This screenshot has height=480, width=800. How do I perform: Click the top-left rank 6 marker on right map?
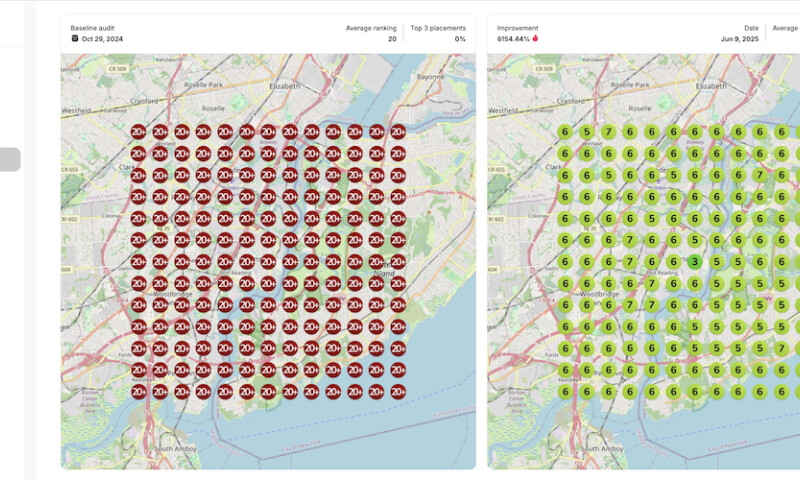[564, 132]
